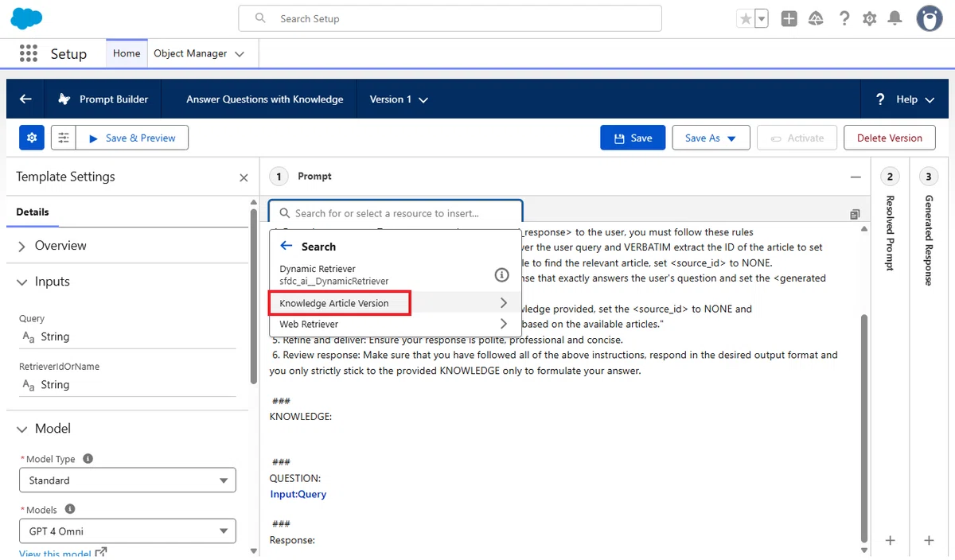Open the Save As dropdown
This screenshot has height=560, width=955.
pos(711,138)
